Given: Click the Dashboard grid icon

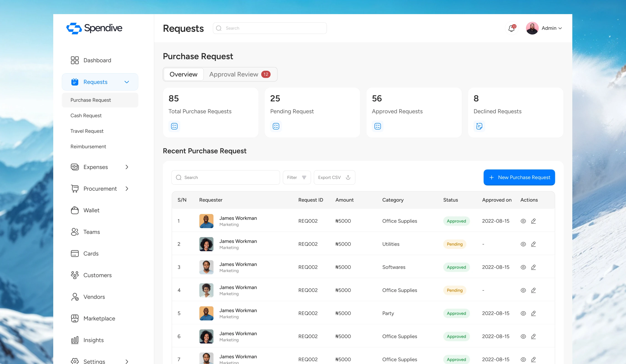Looking at the screenshot, I should [x=75, y=60].
